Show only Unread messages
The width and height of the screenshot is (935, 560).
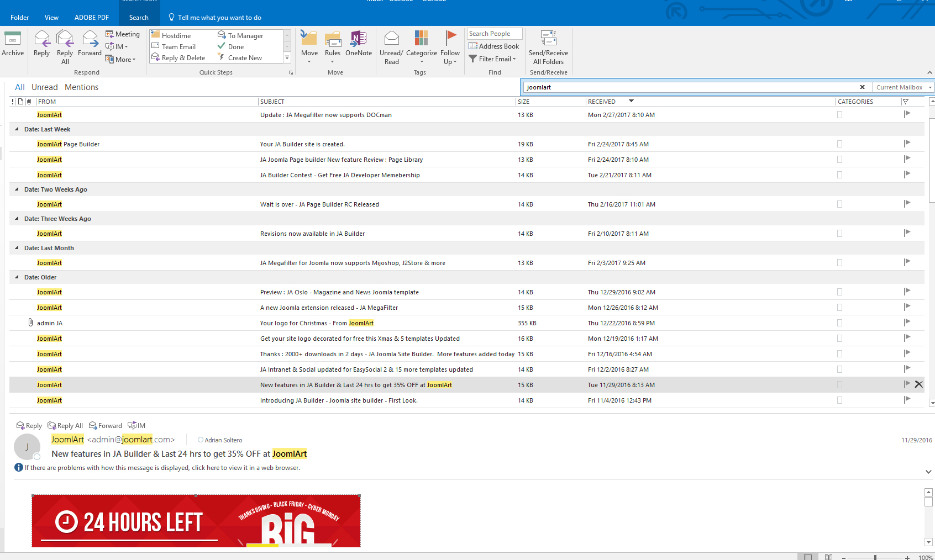[x=44, y=87]
